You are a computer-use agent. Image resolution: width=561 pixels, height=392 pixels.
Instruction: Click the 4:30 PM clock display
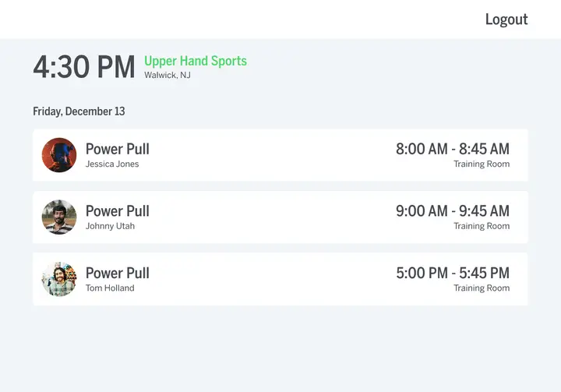[x=84, y=67]
